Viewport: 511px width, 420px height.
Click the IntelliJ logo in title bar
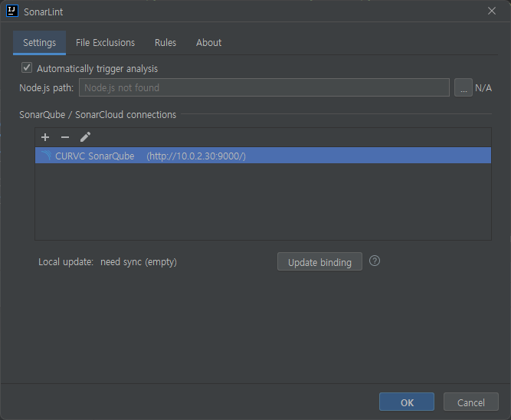point(11,11)
